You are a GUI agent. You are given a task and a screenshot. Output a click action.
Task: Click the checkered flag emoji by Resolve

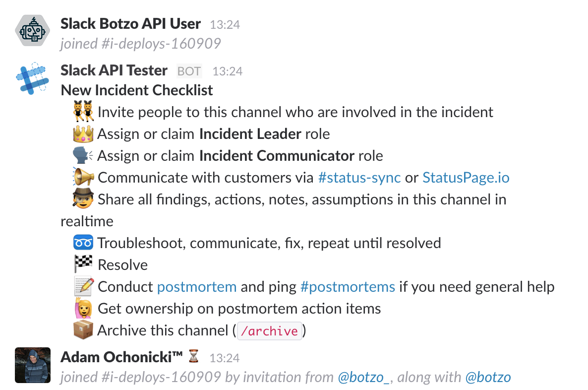point(83,264)
